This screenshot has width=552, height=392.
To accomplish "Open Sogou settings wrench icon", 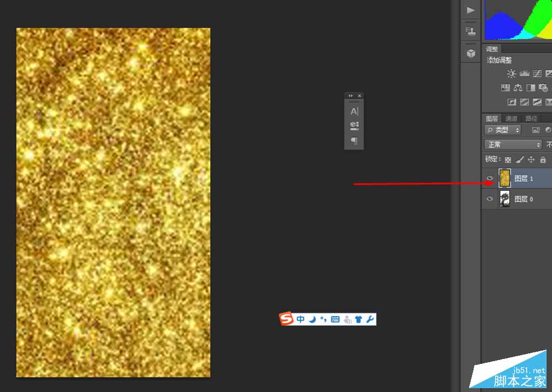I will tap(370, 319).
